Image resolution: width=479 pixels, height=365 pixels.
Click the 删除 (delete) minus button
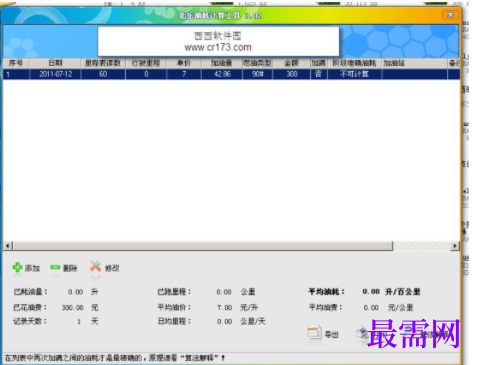(x=64, y=268)
